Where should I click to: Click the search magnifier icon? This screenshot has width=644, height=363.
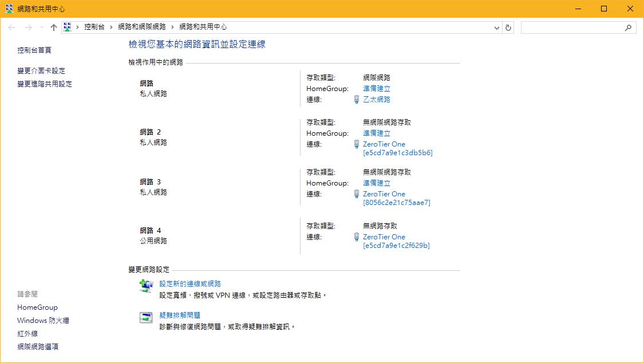pyautogui.click(x=628, y=27)
